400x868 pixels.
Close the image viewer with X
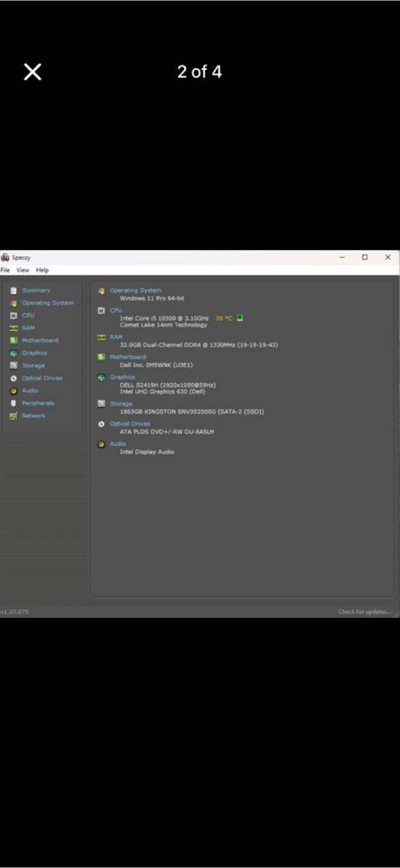(x=33, y=72)
